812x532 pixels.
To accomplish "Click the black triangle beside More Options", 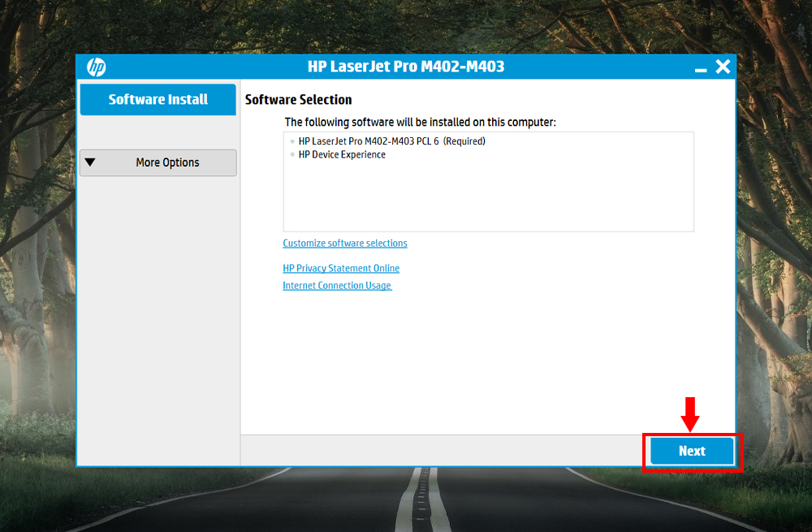I will [x=90, y=162].
